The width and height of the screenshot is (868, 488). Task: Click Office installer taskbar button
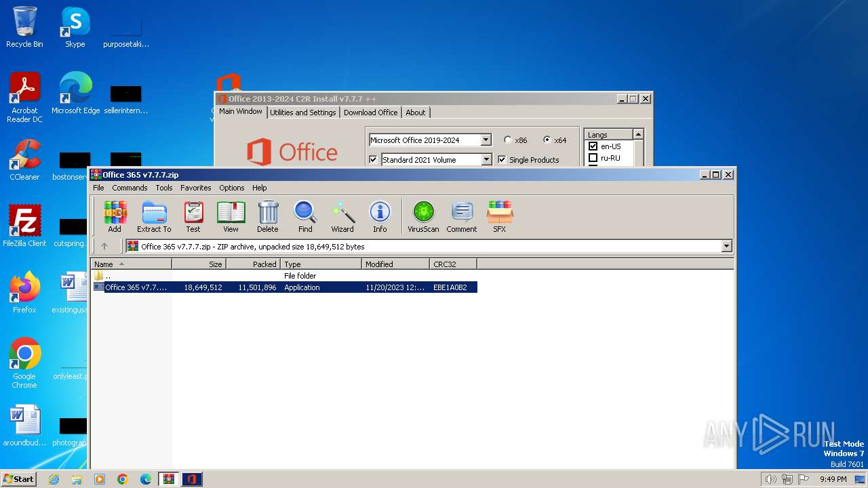191,479
